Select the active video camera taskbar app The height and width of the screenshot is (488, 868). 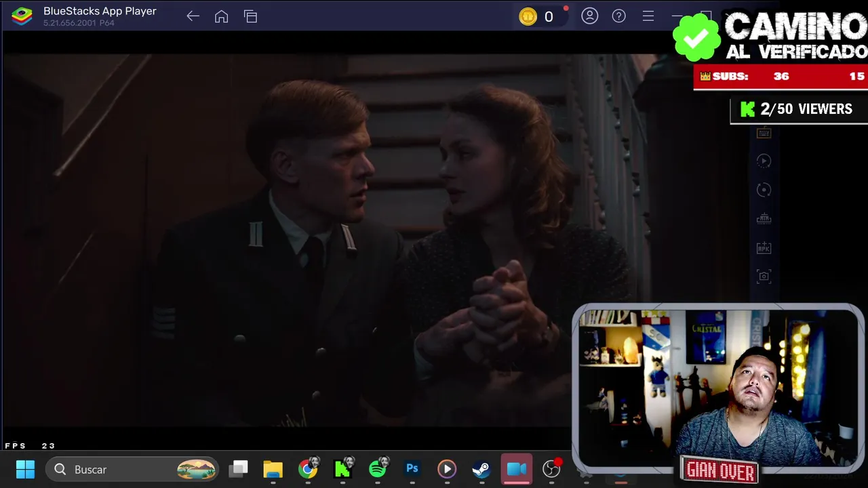point(517,469)
